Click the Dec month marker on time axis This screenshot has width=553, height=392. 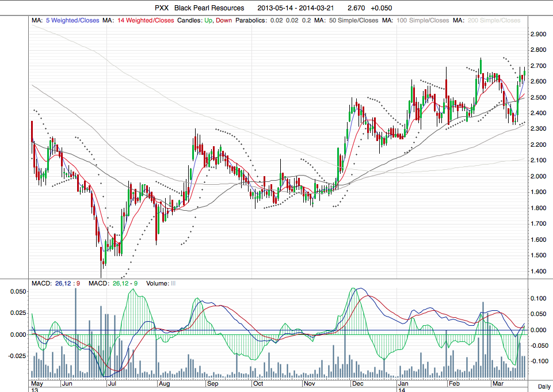pos(356,383)
